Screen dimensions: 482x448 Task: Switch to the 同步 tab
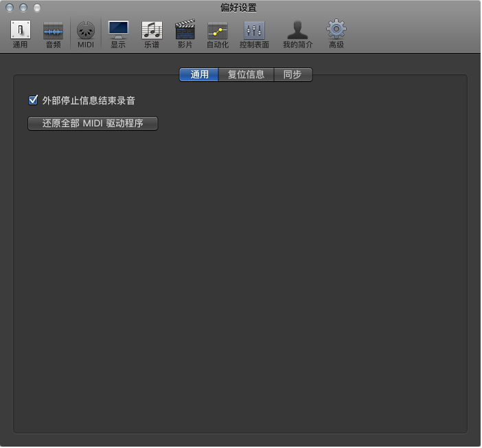click(292, 75)
